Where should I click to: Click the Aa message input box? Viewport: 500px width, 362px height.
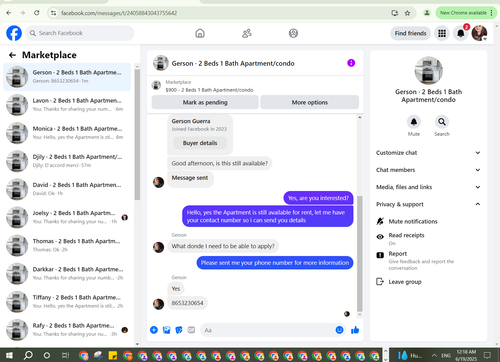pos(267,330)
